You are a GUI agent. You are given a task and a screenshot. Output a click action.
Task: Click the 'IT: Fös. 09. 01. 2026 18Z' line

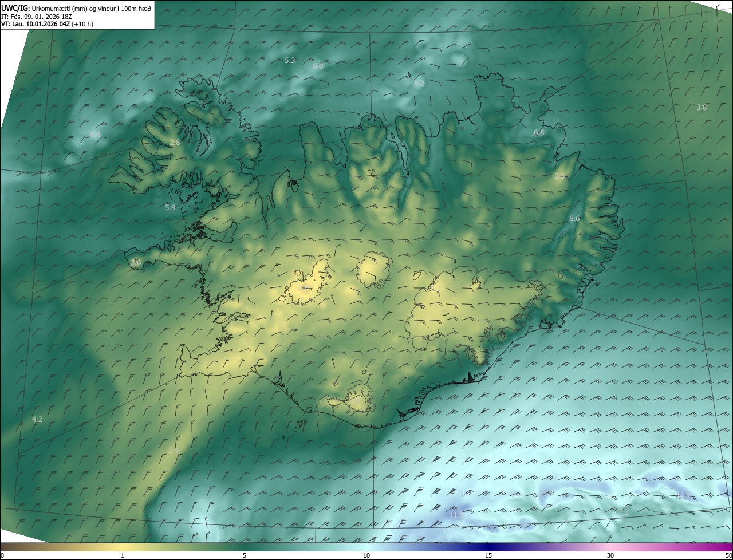coord(36,17)
